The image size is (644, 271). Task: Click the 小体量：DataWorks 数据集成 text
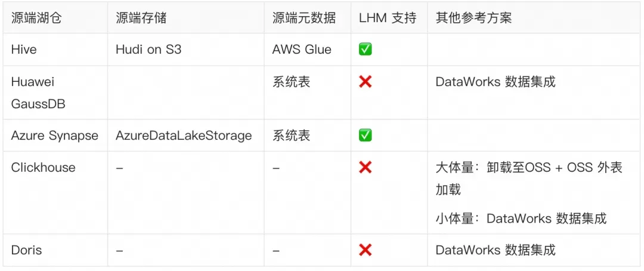click(x=521, y=218)
